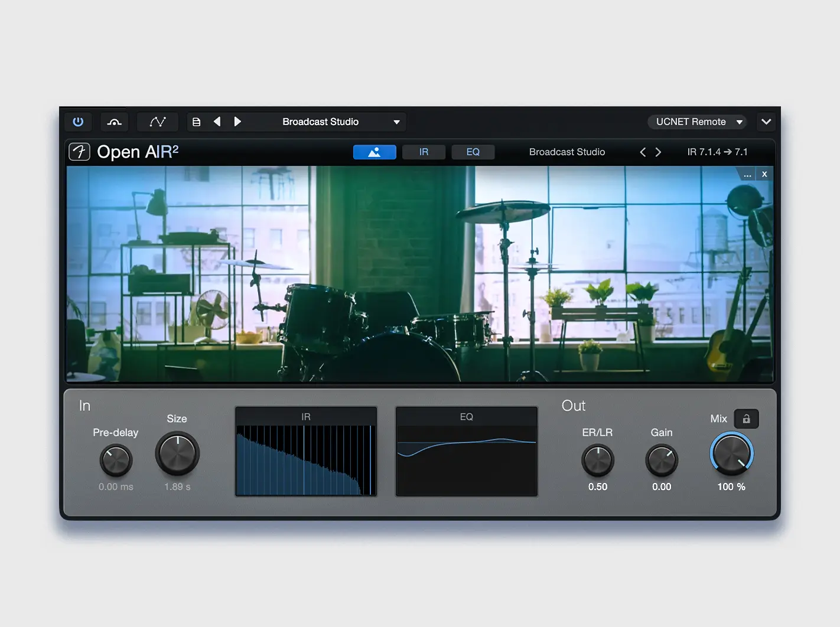Open the preset file document icon
840x627 pixels.
pyautogui.click(x=197, y=122)
